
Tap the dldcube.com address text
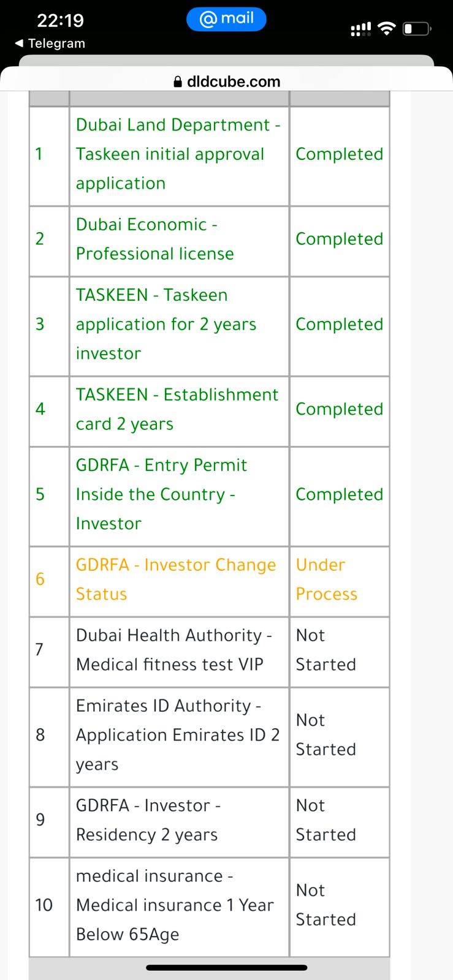(234, 81)
